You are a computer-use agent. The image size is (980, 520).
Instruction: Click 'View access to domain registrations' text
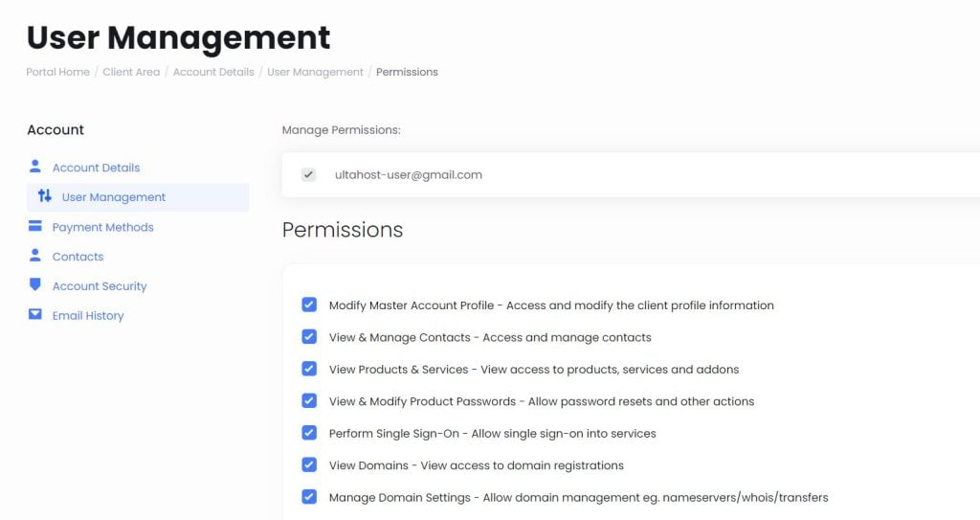[x=523, y=465]
